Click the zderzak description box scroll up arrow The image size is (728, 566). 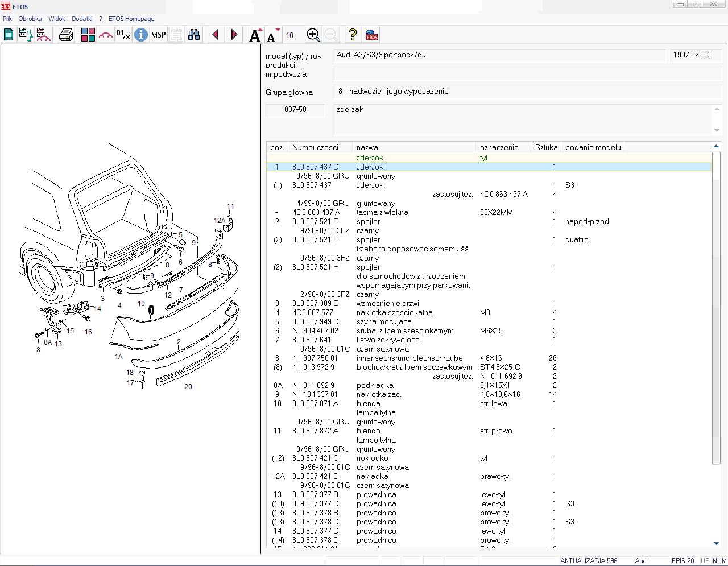[x=717, y=109]
